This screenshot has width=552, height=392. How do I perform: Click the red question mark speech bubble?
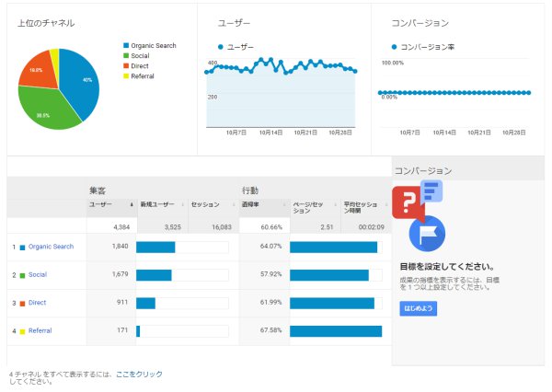point(408,203)
